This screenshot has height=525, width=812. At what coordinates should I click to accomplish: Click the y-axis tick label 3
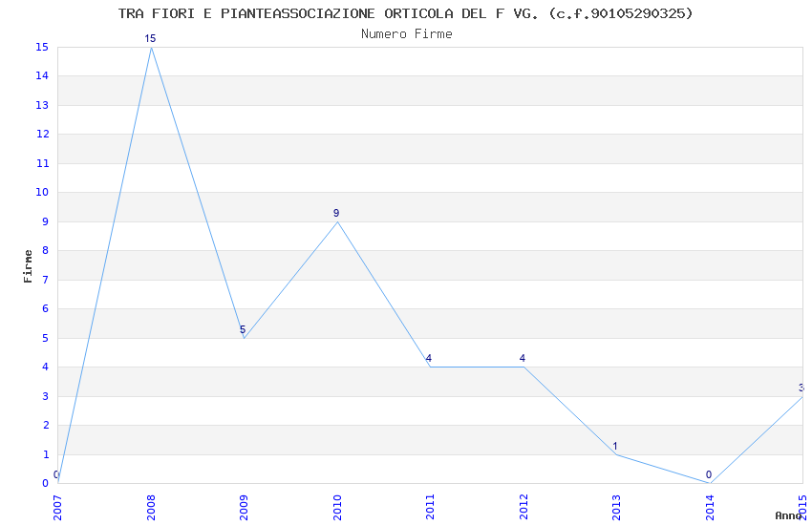(x=46, y=396)
